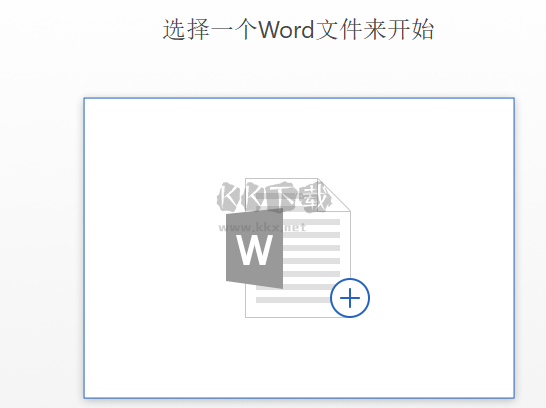The width and height of the screenshot is (546, 408).
Task: Click the white Word file drop area
Action: 299,248
